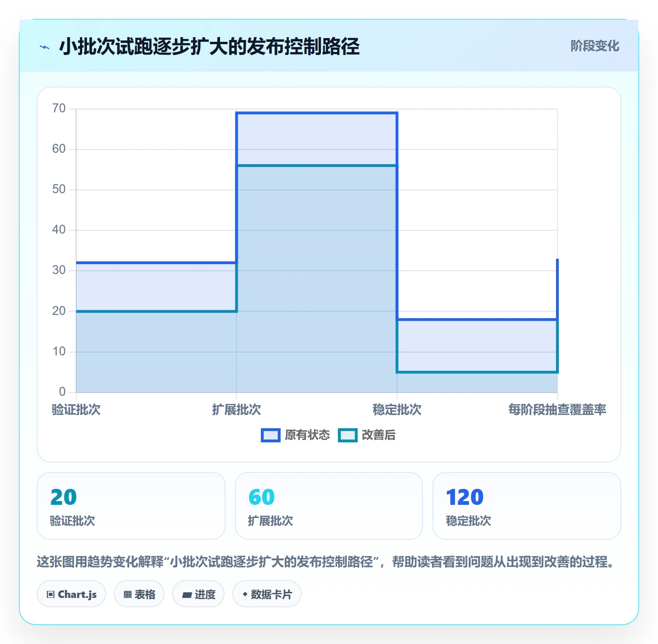This screenshot has height=644, width=658.
Task: Click the 改善后 legend text
Action: pos(379,435)
